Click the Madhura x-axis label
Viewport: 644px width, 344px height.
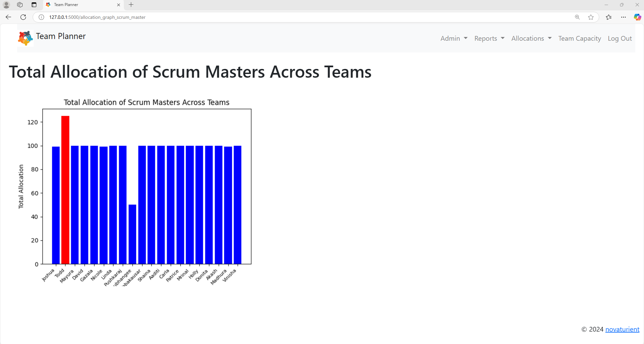[x=219, y=277]
